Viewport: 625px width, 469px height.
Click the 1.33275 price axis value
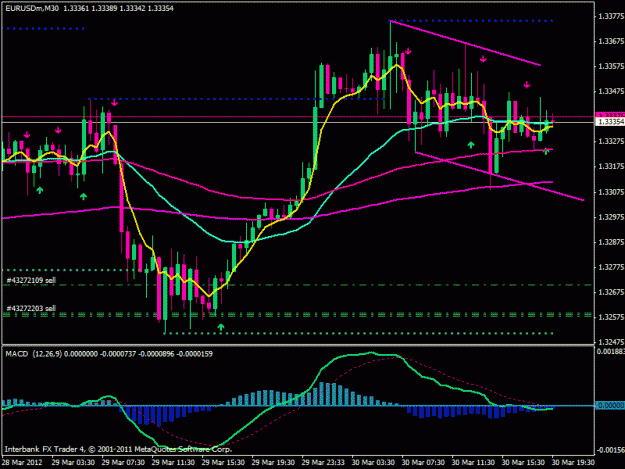(x=611, y=141)
